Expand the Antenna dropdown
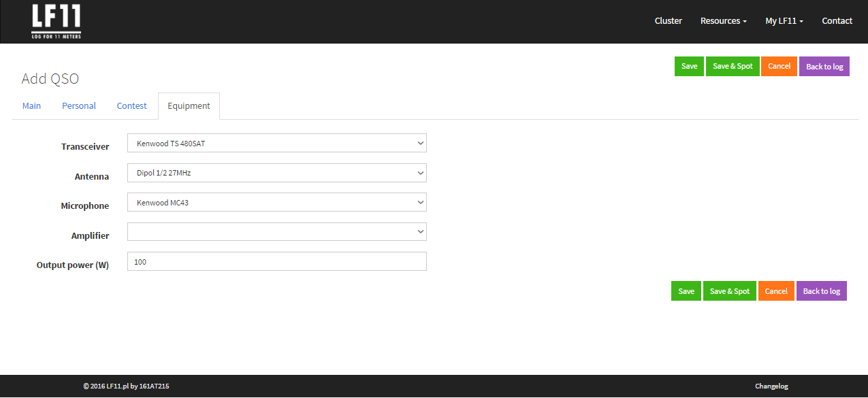The width and height of the screenshot is (868, 398). click(x=276, y=173)
